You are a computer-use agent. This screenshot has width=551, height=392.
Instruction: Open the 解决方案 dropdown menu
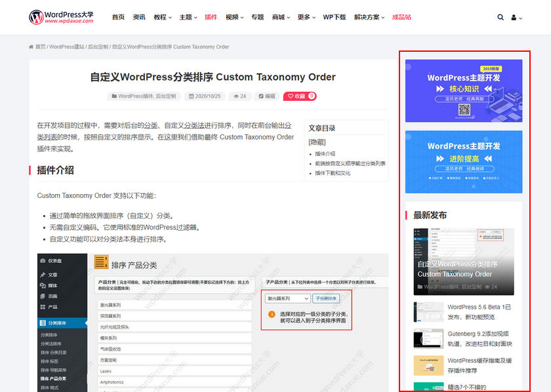(369, 17)
